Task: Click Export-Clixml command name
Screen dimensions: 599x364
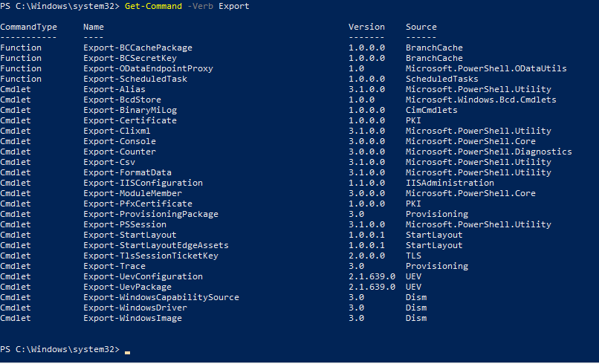Action: coord(117,131)
